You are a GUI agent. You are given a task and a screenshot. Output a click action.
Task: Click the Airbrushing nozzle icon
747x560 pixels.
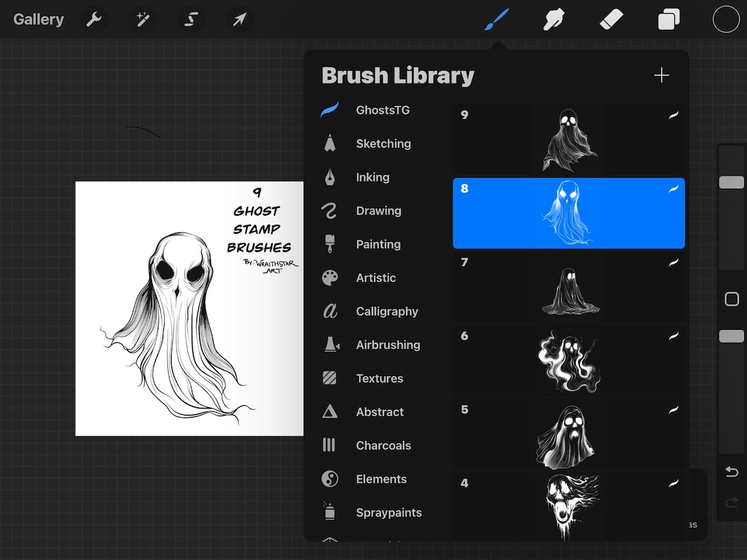(x=331, y=344)
